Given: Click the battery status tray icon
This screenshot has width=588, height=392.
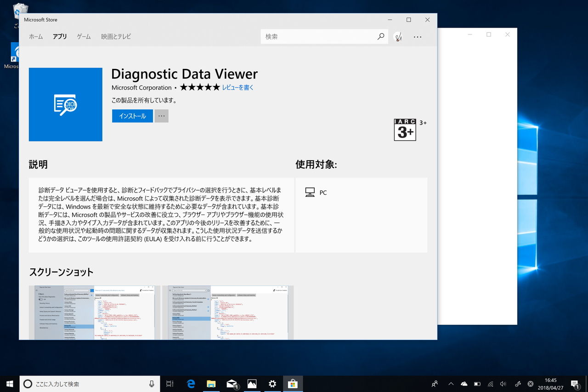Looking at the screenshot, I should point(477,384).
